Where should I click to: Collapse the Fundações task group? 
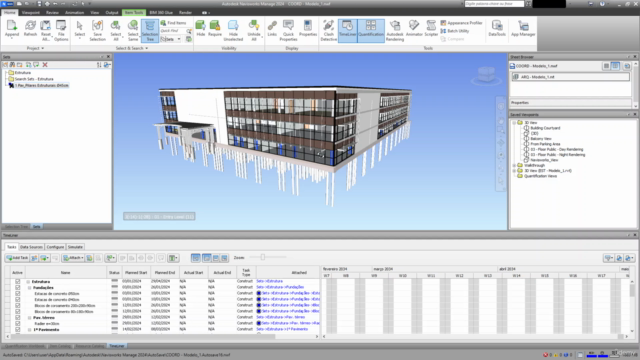click(29, 288)
